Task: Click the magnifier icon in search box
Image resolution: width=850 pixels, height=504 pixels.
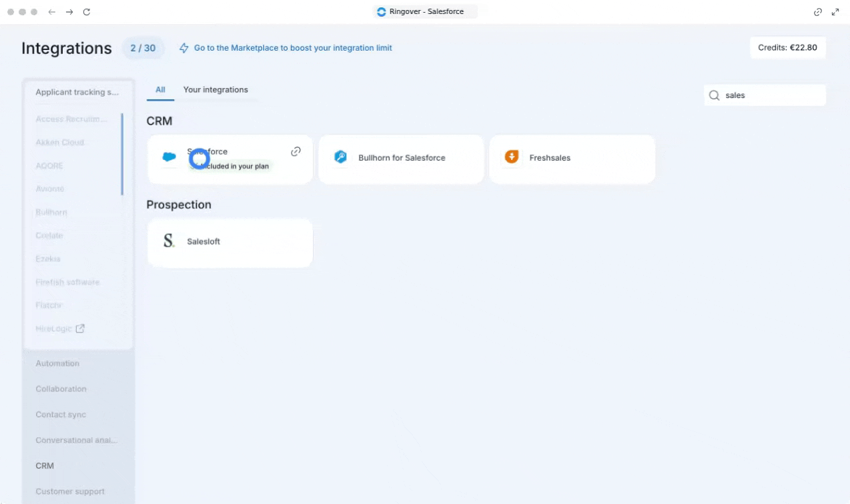Action: 714,95
